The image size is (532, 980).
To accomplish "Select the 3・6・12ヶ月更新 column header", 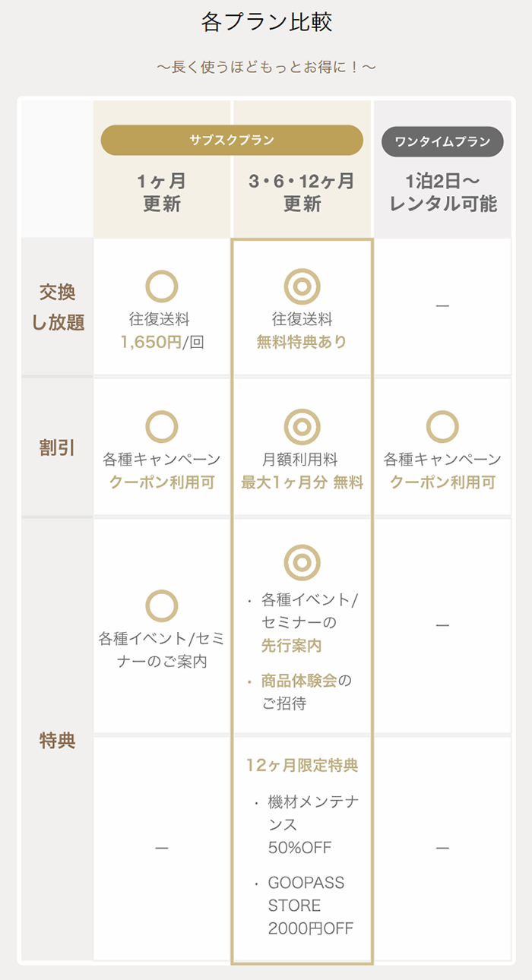I will pos(302,192).
